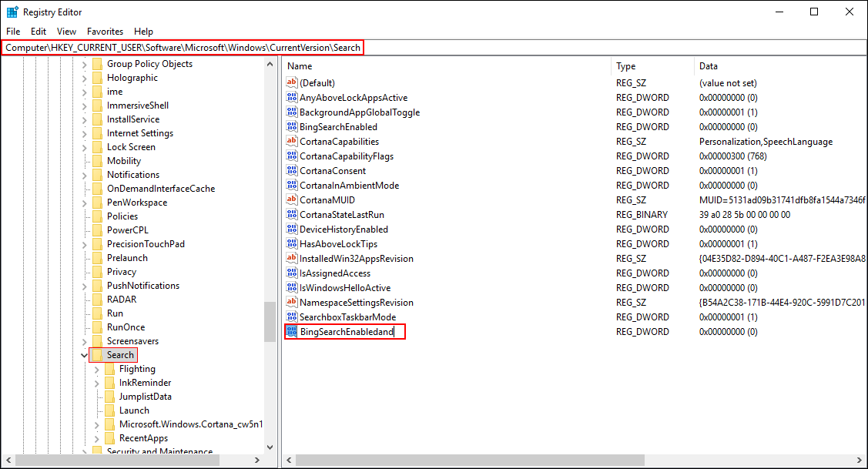Click the tree pane scroll right arrow
The width and height of the screenshot is (868, 469).
[x=257, y=460]
